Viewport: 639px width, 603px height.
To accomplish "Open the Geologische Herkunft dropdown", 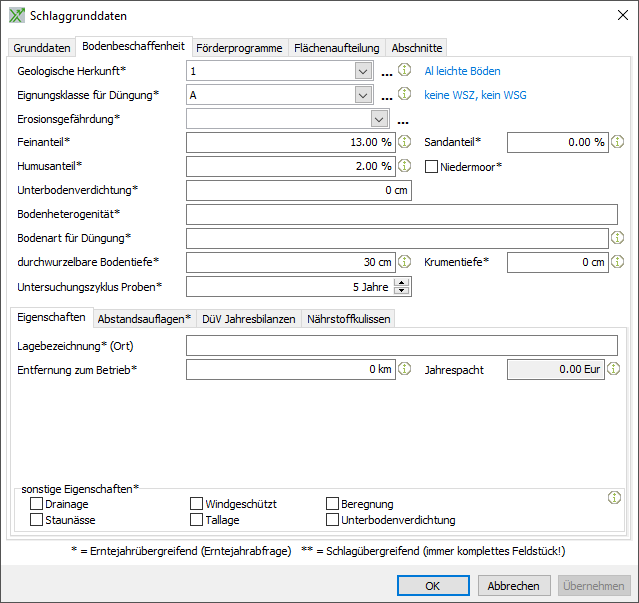I will point(362,71).
